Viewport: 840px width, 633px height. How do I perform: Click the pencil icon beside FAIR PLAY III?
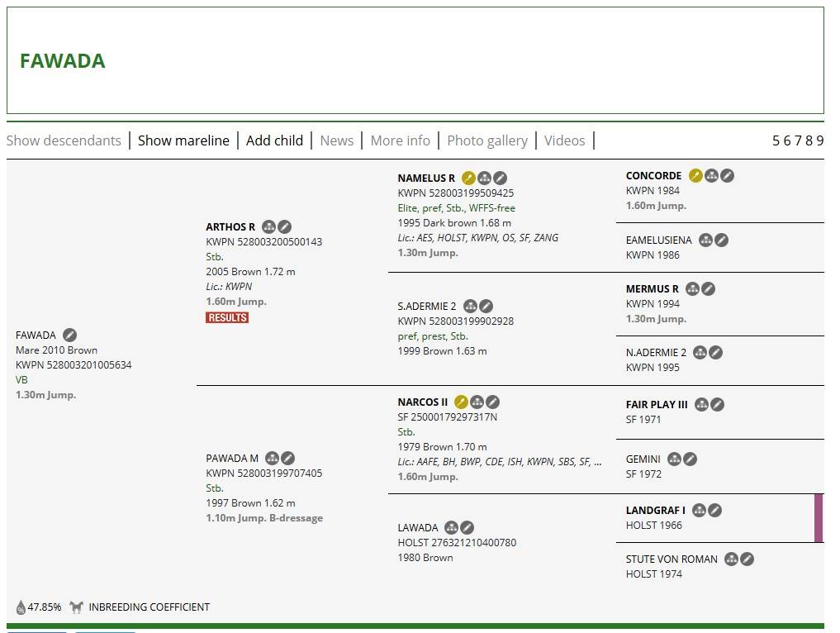point(717,405)
